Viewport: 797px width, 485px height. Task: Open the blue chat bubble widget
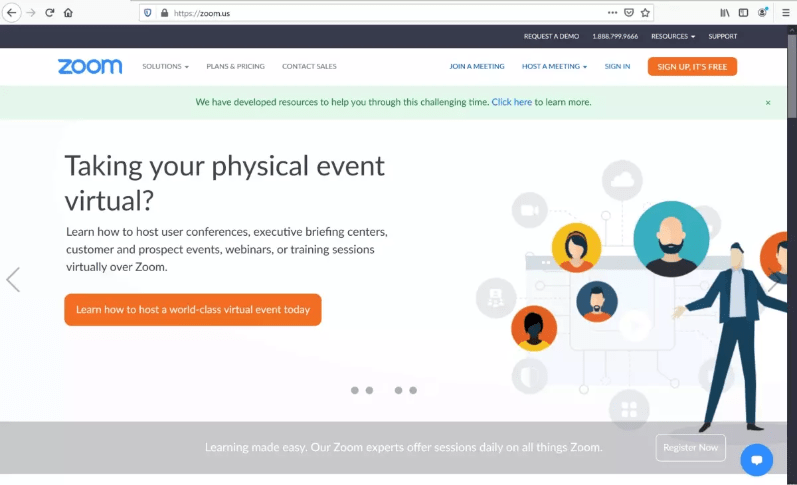757,460
